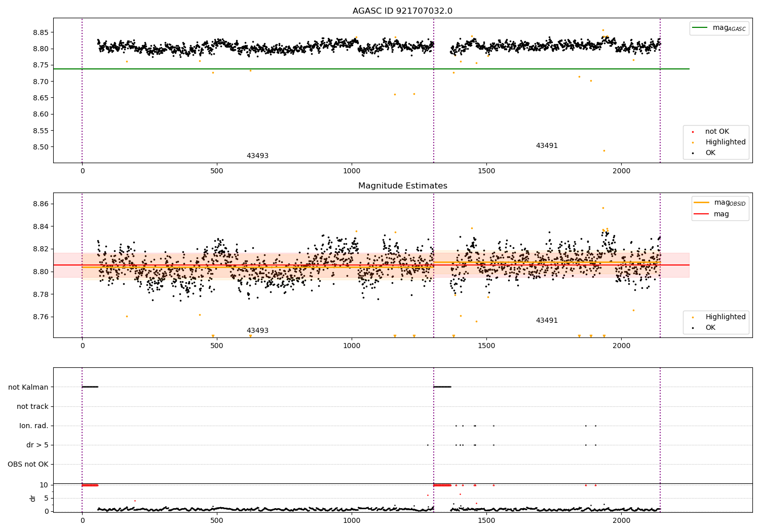
Task: Click the 'Ion. rad.' row label
Action: coord(34,426)
